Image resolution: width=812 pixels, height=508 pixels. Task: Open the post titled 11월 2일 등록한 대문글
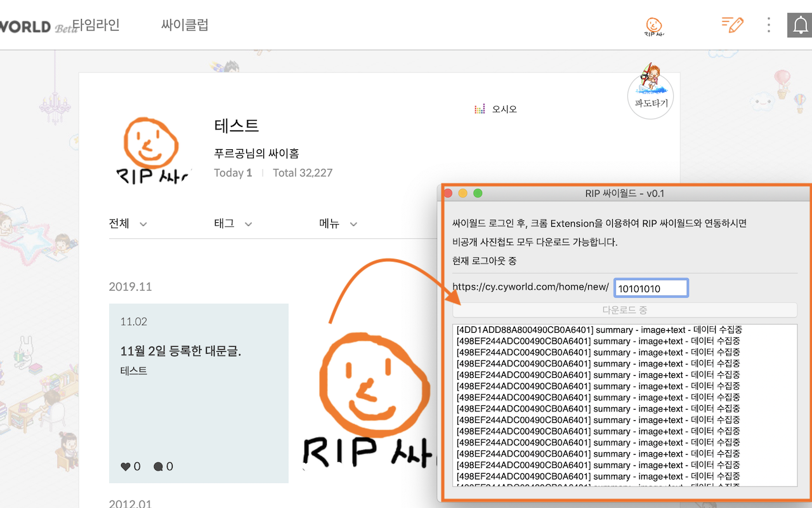pyautogui.click(x=181, y=351)
